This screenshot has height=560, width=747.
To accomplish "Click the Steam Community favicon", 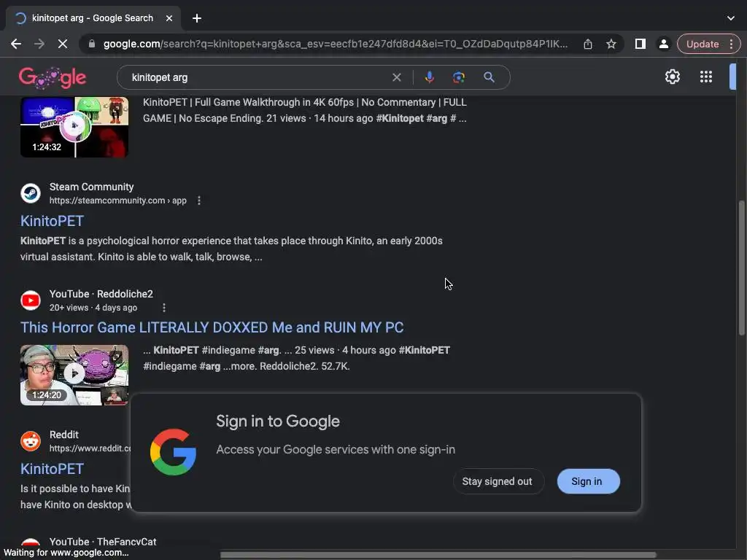I will click(31, 193).
